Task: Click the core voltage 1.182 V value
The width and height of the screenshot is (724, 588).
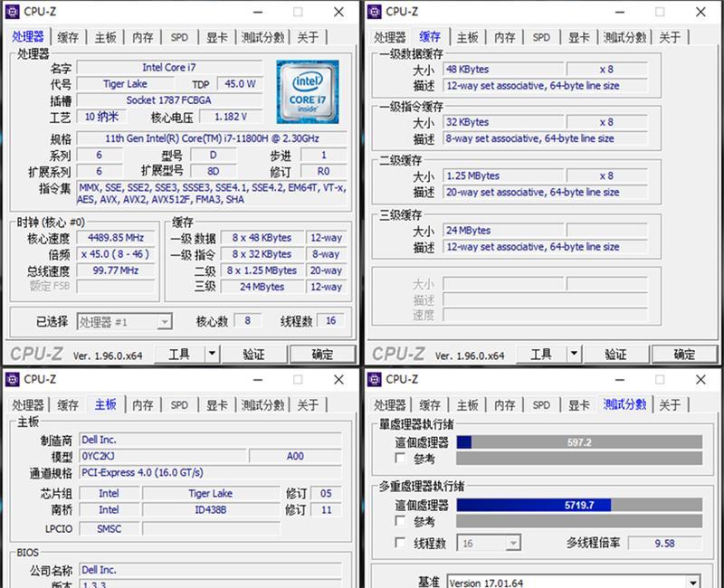Action: (x=231, y=117)
